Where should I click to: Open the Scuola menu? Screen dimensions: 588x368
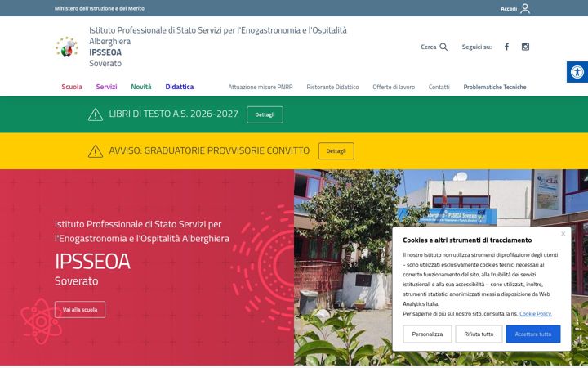[x=72, y=87]
